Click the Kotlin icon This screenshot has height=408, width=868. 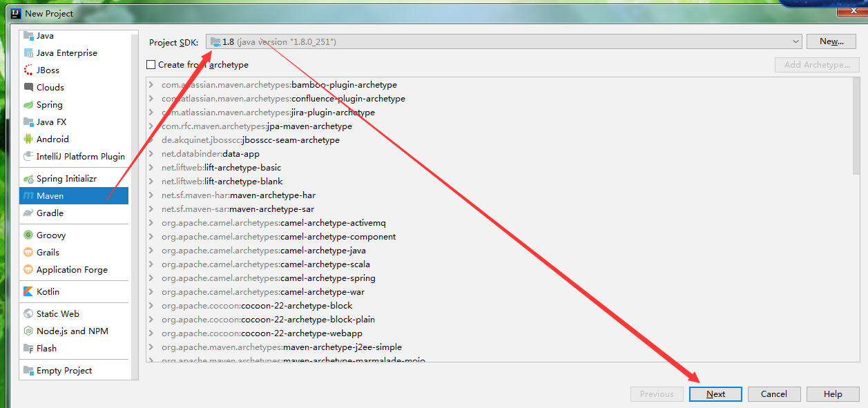(x=28, y=292)
